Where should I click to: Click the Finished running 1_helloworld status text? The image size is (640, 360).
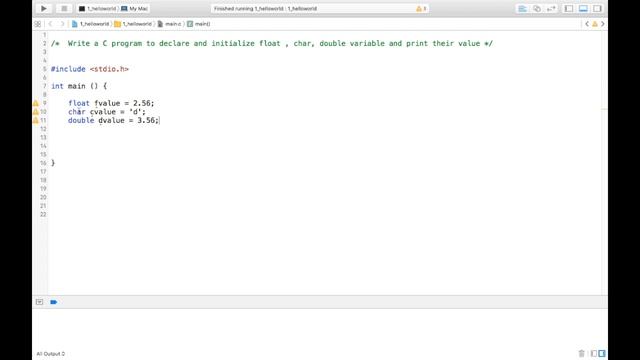pos(265,9)
